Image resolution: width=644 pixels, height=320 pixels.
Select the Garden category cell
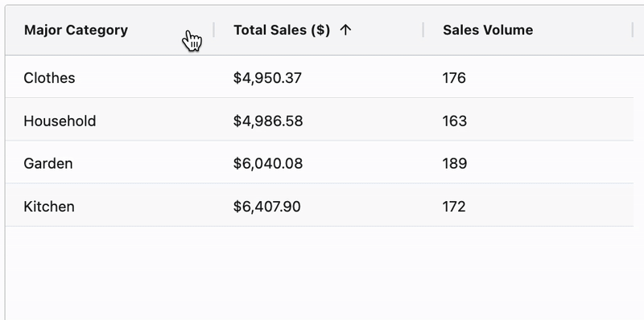click(109, 164)
